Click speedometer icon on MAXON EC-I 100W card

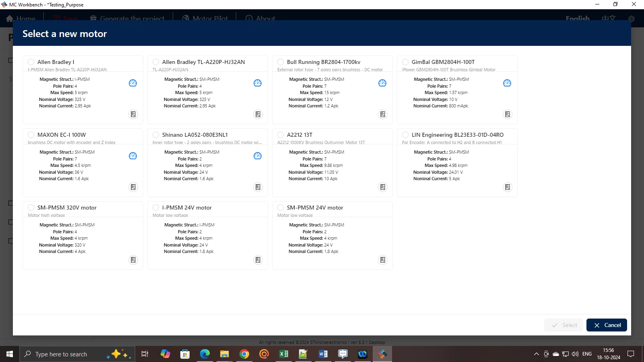click(x=133, y=156)
